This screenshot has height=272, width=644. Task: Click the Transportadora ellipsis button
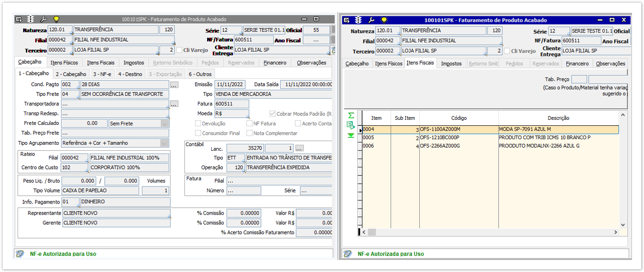pos(174,104)
